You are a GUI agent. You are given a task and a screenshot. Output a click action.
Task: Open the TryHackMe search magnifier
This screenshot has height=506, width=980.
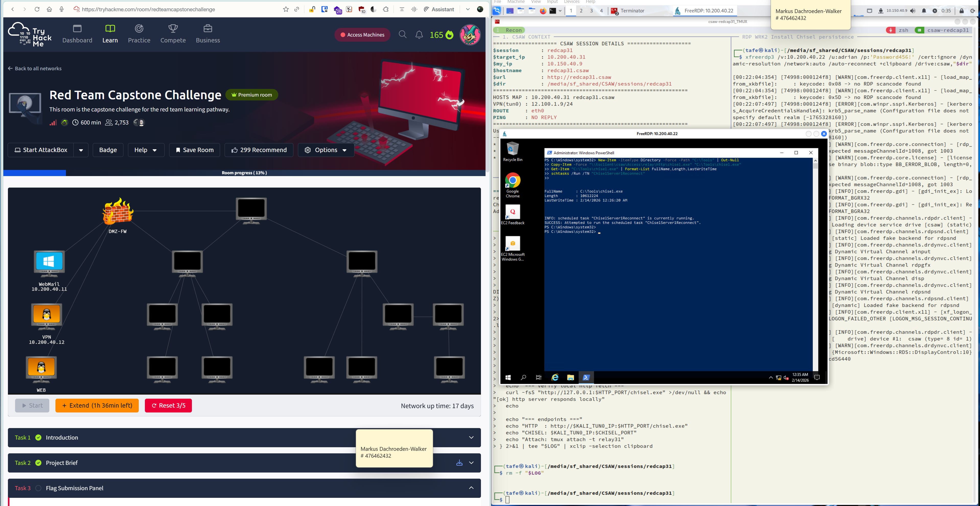click(x=402, y=34)
